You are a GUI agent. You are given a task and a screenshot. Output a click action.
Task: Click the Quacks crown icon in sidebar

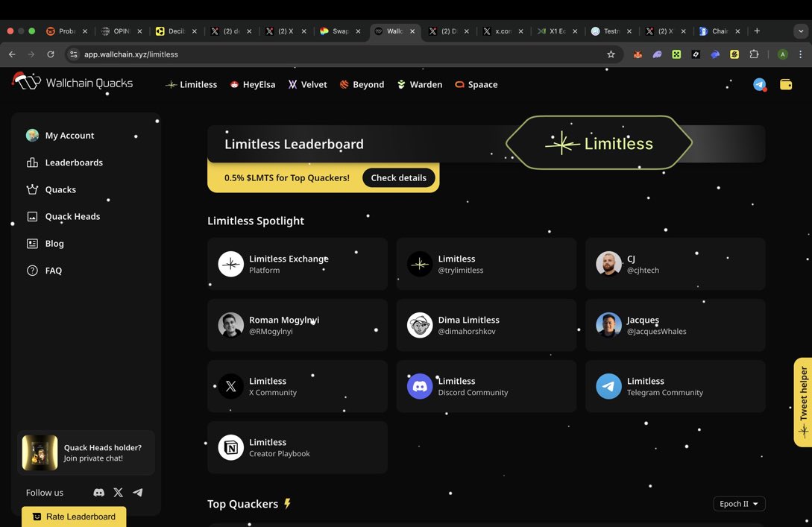point(32,189)
